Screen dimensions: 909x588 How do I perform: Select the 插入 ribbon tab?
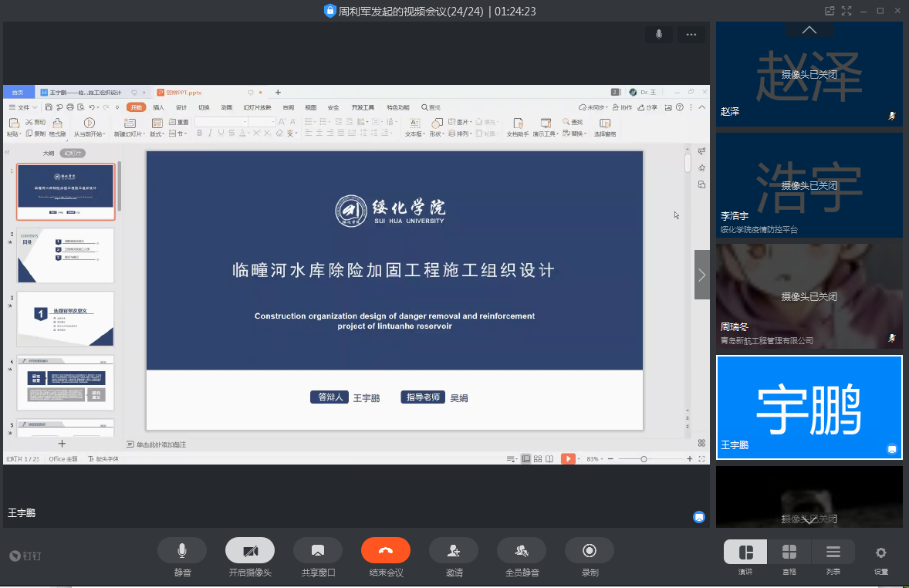pyautogui.click(x=158, y=107)
